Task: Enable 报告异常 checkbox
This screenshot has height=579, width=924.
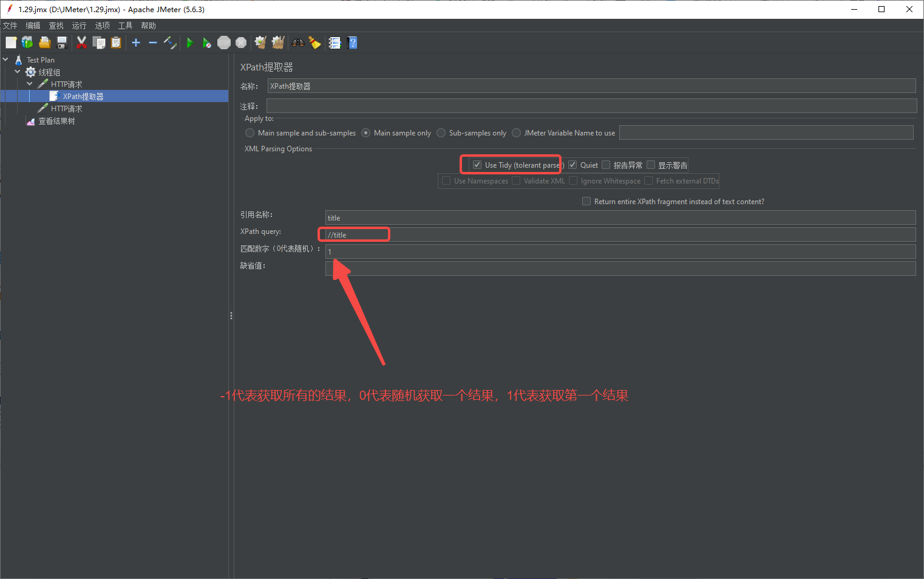Action: pyautogui.click(x=606, y=165)
